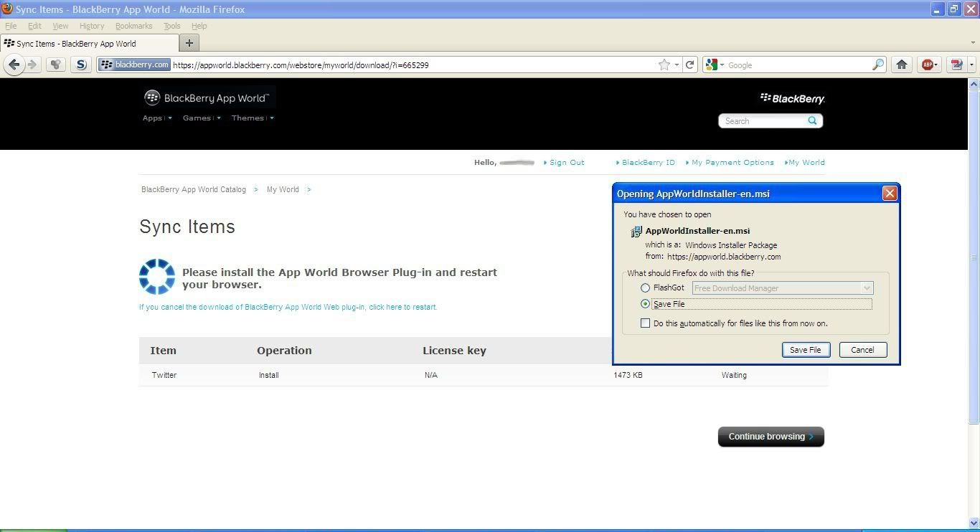Click the blackberry.com site identity button
Viewport: 980px width, 532px height.
point(134,65)
